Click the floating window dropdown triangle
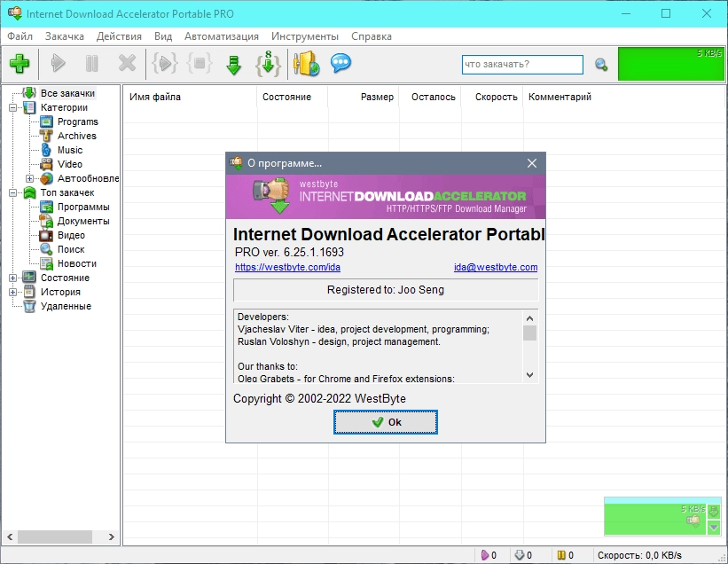728x564 pixels. click(x=714, y=528)
